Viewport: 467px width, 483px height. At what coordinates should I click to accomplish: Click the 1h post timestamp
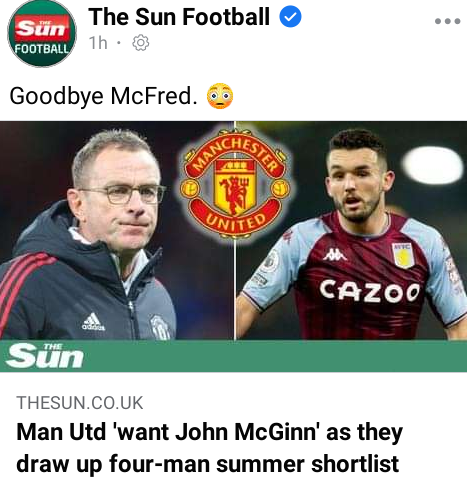pyautogui.click(x=98, y=43)
